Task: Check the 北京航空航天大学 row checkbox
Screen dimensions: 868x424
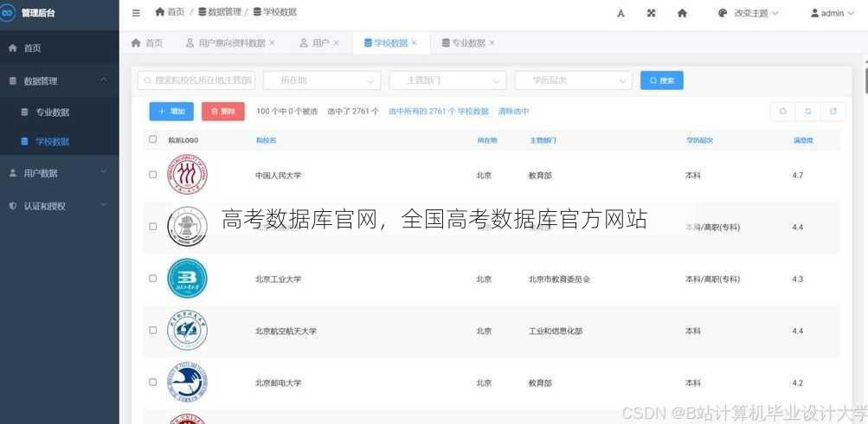Action: (153, 330)
